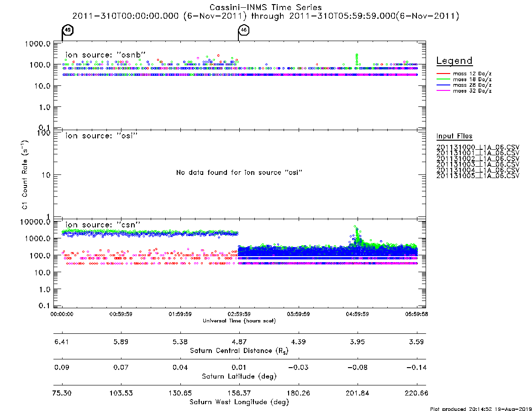Click longitude value 201.84
Image resolution: width=532 pixels, height=411 pixels.
357,393
